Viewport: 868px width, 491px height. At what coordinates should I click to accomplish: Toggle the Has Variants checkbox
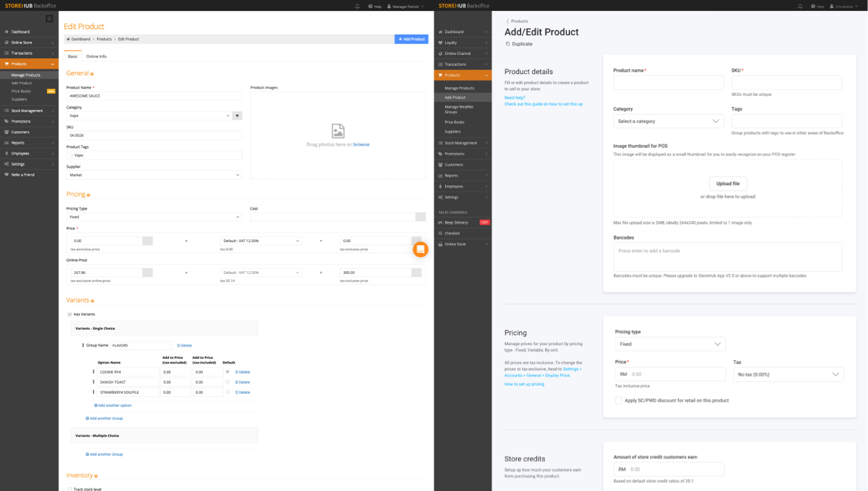[70, 314]
